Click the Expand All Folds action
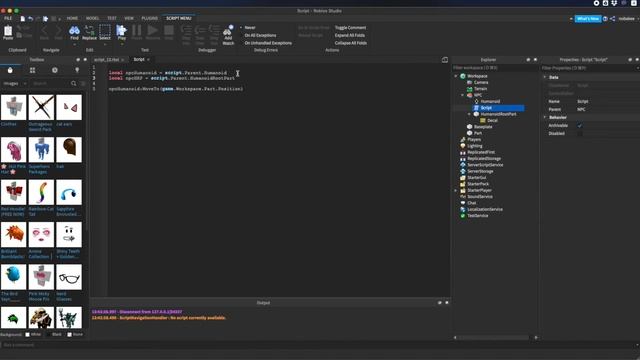Viewport: 640px width, 360px height. [350, 35]
